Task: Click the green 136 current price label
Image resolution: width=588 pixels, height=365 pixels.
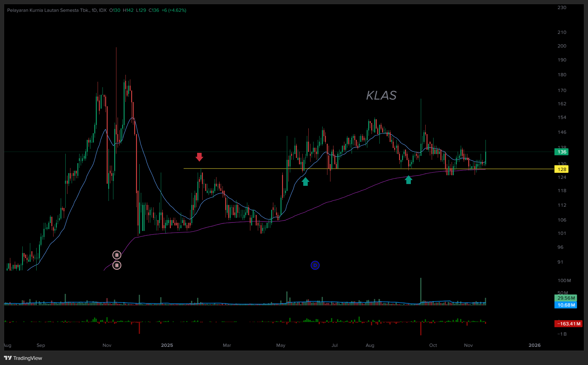Action: coord(561,152)
